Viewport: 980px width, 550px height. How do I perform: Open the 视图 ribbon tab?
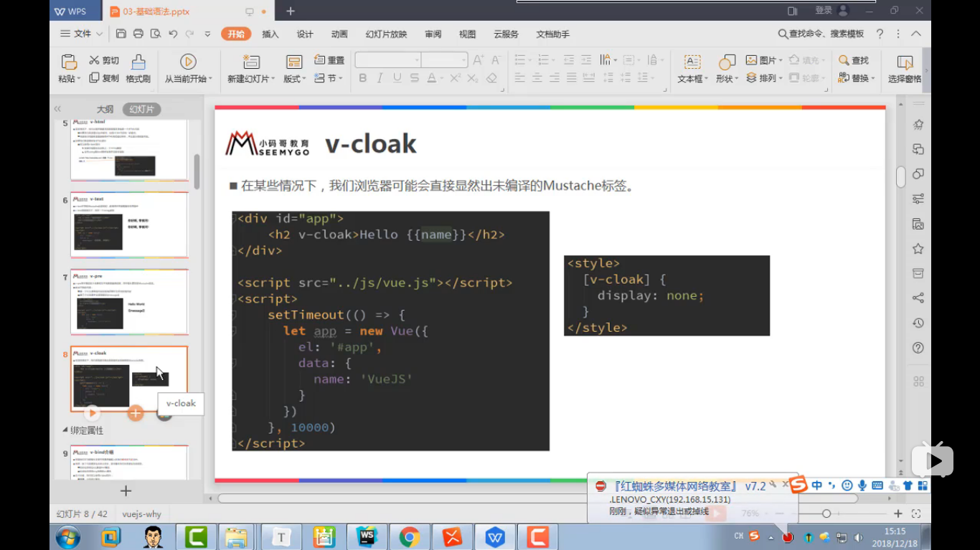[467, 34]
